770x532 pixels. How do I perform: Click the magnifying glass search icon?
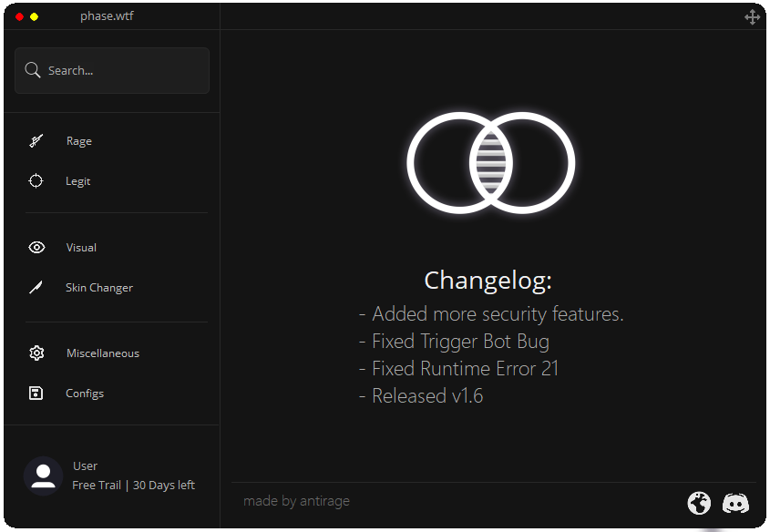tap(33, 70)
